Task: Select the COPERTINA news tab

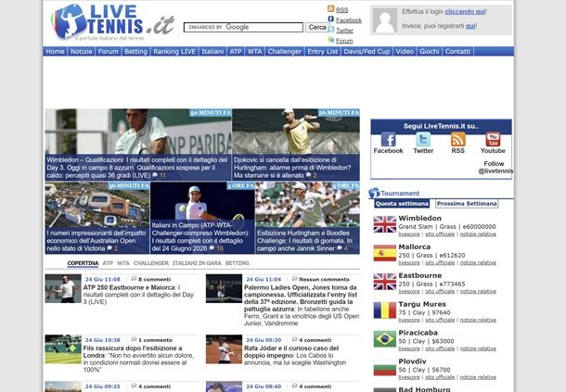Action: click(x=83, y=263)
